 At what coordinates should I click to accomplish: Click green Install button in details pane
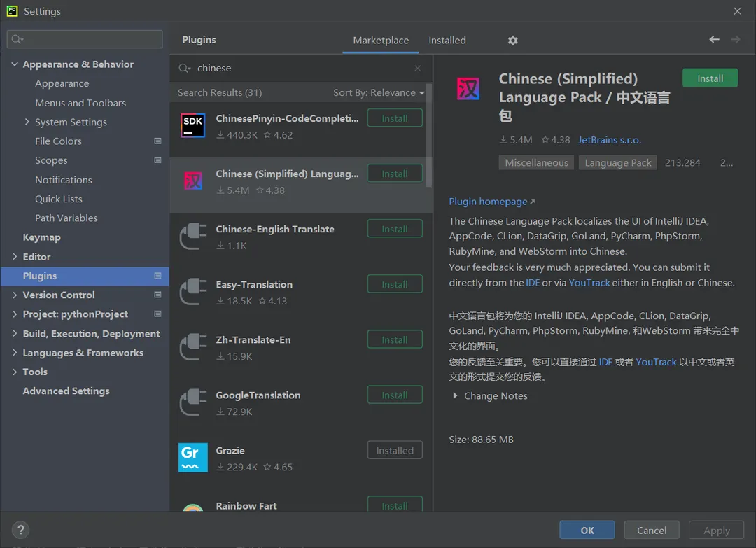(710, 78)
